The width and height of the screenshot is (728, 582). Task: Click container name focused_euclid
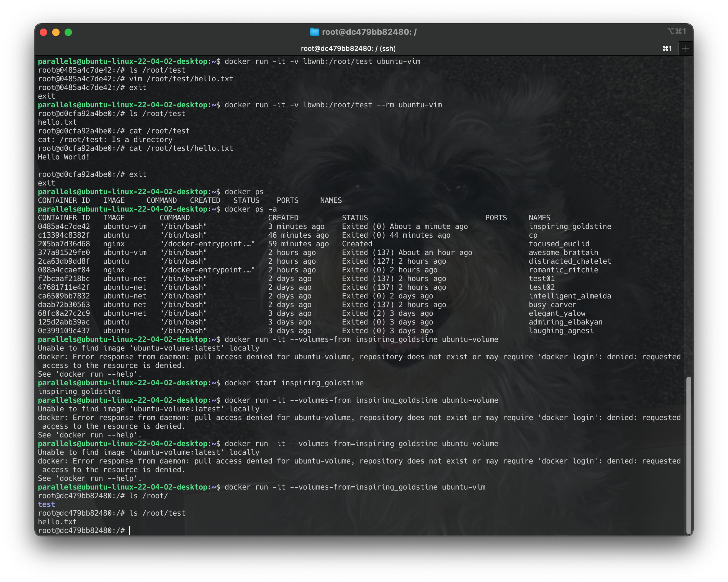[559, 244]
